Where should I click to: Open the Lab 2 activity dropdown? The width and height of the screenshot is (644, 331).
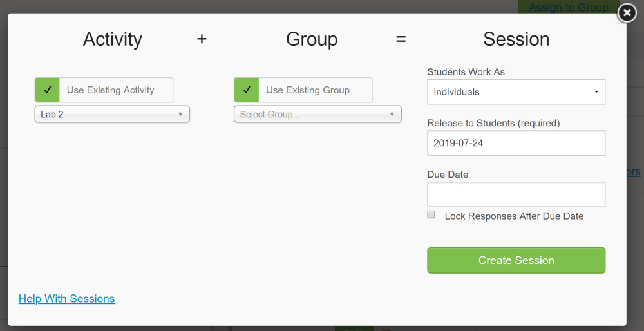(x=112, y=115)
